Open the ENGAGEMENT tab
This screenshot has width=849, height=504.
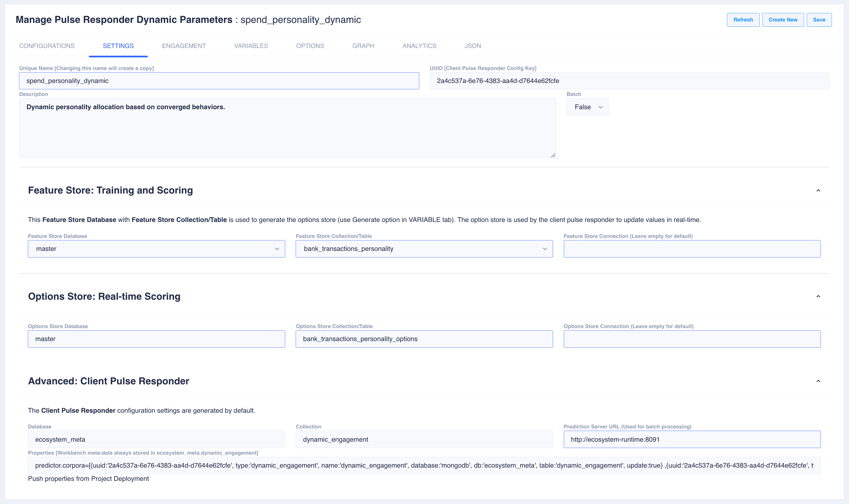[x=184, y=46]
